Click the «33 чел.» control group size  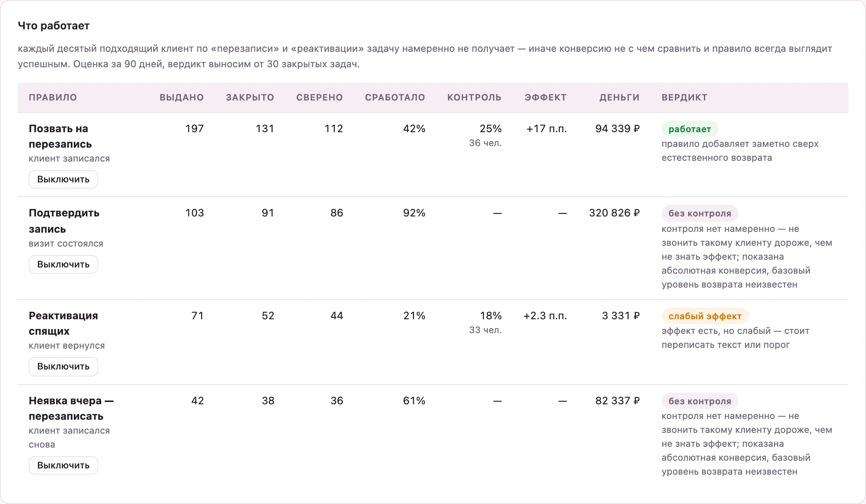485,330
